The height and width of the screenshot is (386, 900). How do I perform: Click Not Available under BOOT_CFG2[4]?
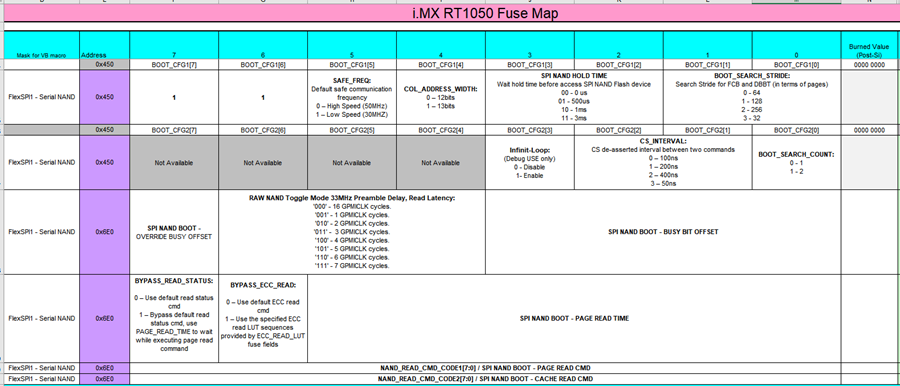pyautogui.click(x=441, y=163)
